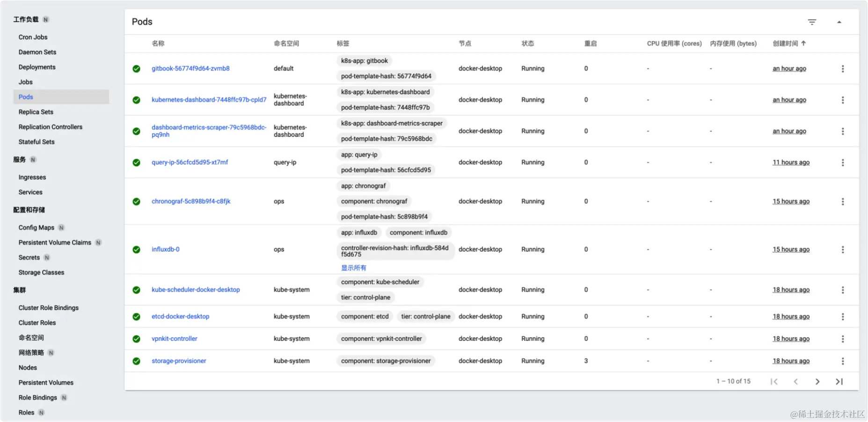Go to the next page of pods
The width and height of the screenshot is (868, 422).
tap(817, 382)
